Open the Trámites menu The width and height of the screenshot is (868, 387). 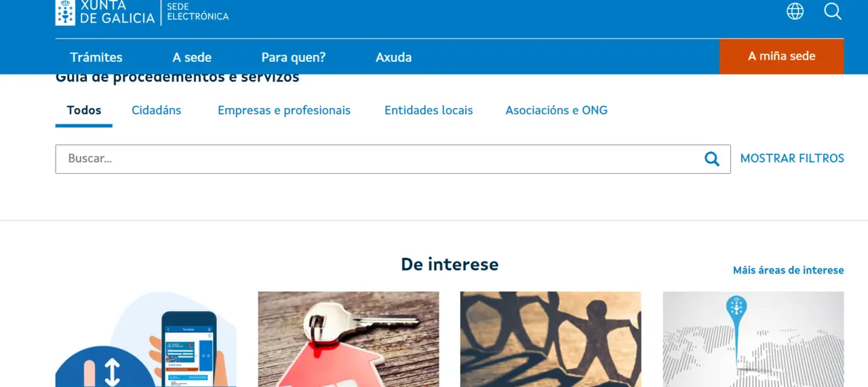tap(96, 57)
